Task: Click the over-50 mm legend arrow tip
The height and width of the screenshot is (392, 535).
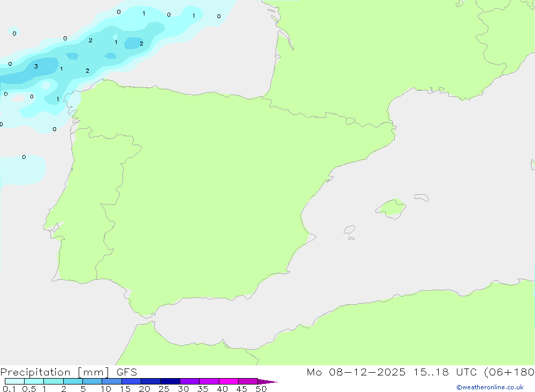Action: click(x=267, y=381)
